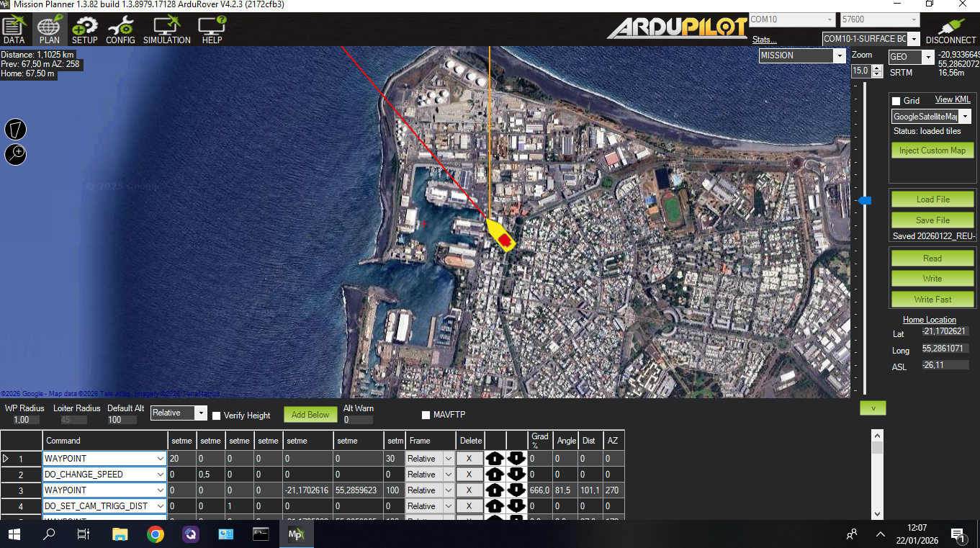Launch the SIMULATION airplane icon
980x548 pixels.
[166, 29]
